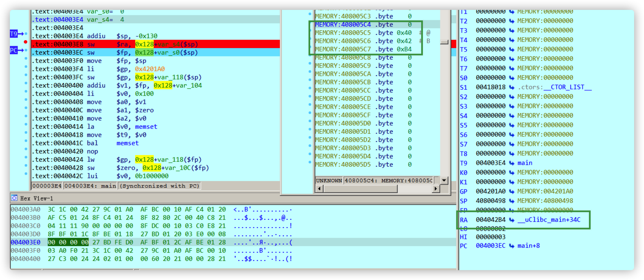The height and width of the screenshot is (280, 644).
Task: Follow the .ctors:__CTOR_LIST__ link in S1
Action: pyautogui.click(x=555, y=87)
